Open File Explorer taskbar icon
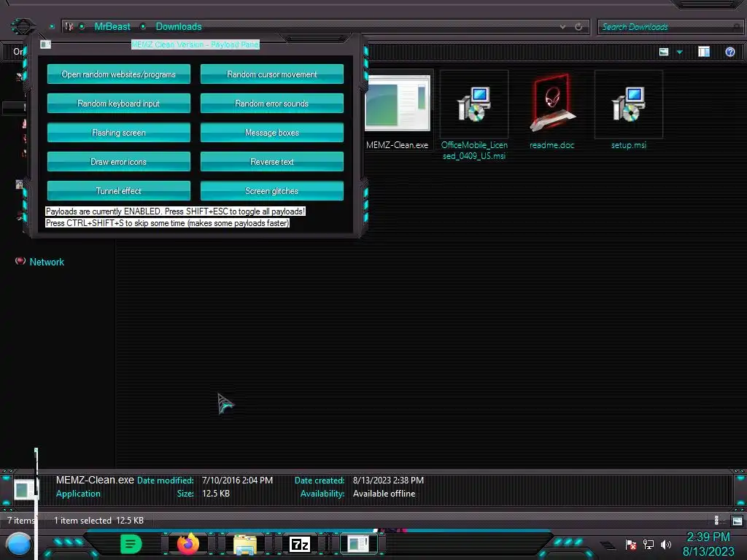This screenshot has height=560, width=747. pos(245,544)
